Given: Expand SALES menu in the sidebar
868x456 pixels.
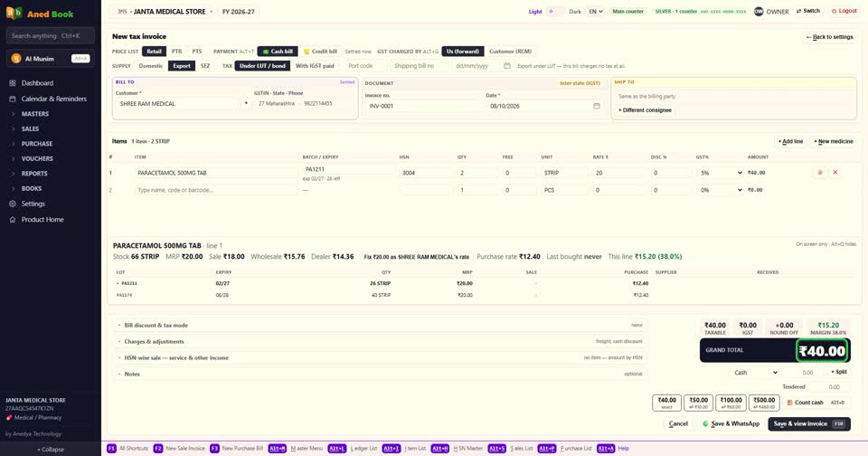Looking at the screenshot, I should pyautogui.click(x=30, y=128).
